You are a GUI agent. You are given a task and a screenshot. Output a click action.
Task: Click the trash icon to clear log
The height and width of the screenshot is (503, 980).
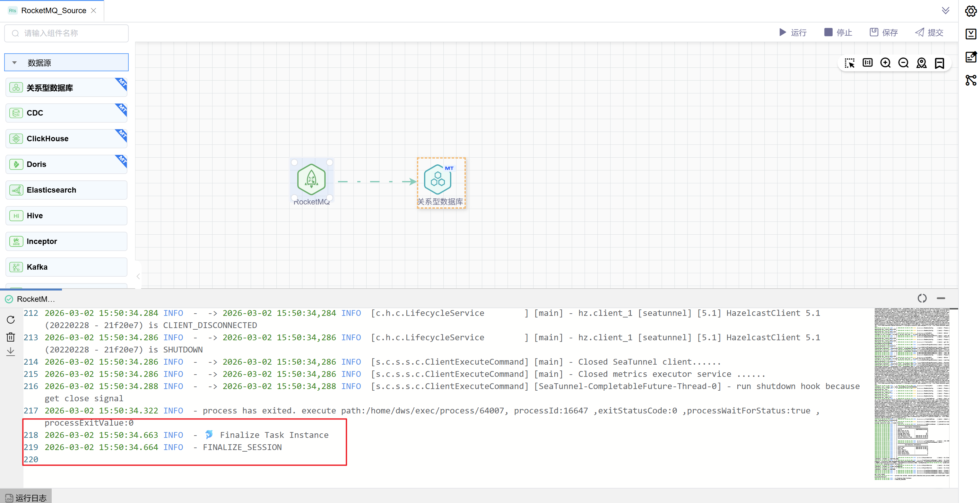pos(11,337)
